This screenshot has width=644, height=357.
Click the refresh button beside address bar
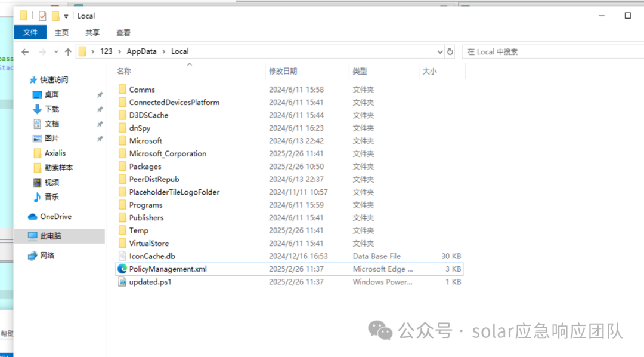pyautogui.click(x=450, y=52)
